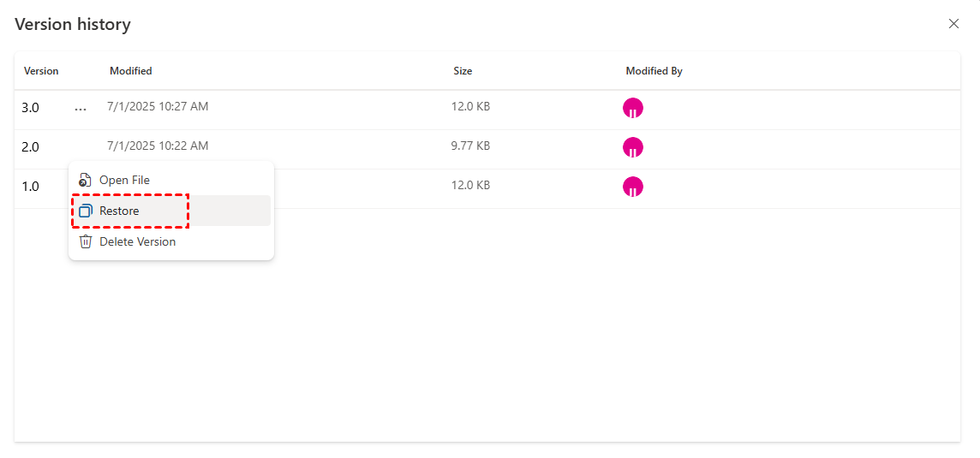Click the Open File document icon
The width and height of the screenshot is (980, 458).
pos(85,180)
